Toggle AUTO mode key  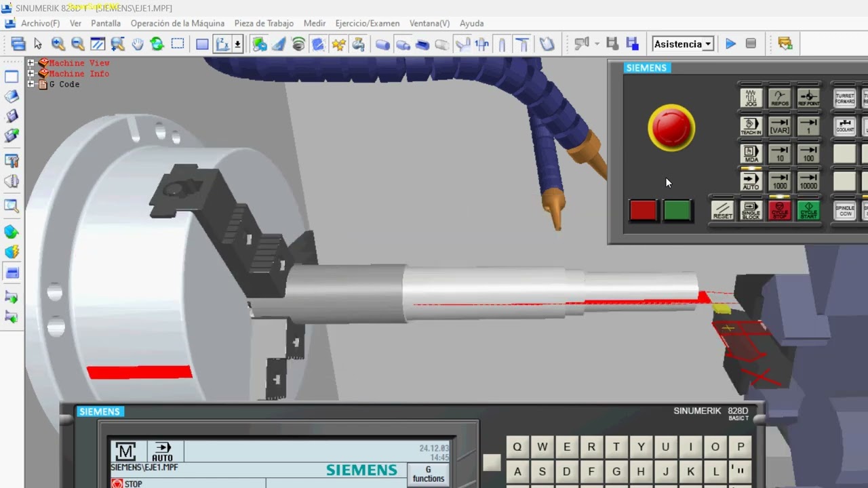(x=751, y=182)
